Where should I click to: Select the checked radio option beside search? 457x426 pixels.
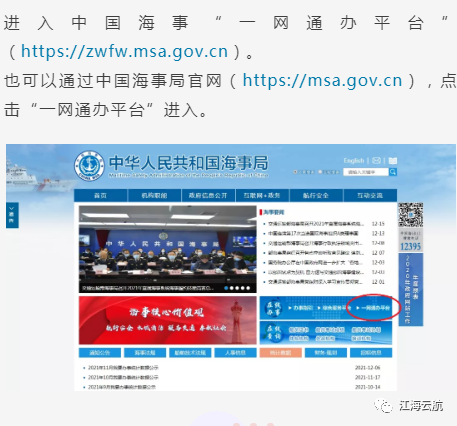295,172
